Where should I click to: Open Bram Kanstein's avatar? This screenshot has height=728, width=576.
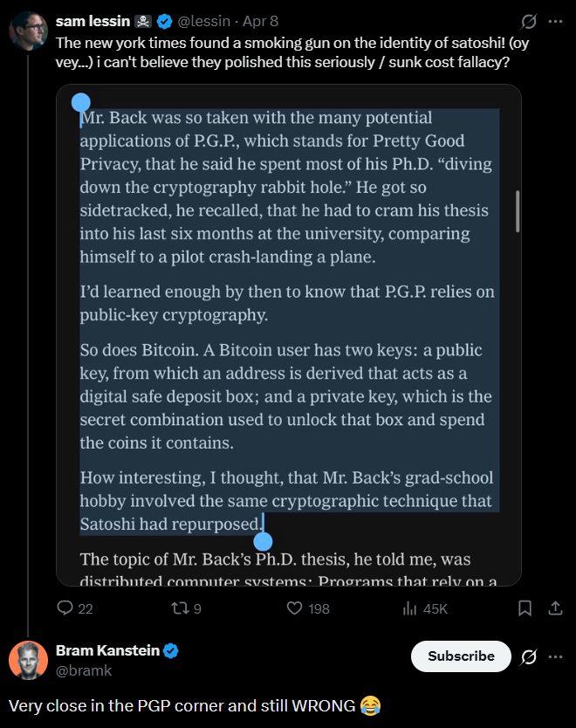coord(28,660)
